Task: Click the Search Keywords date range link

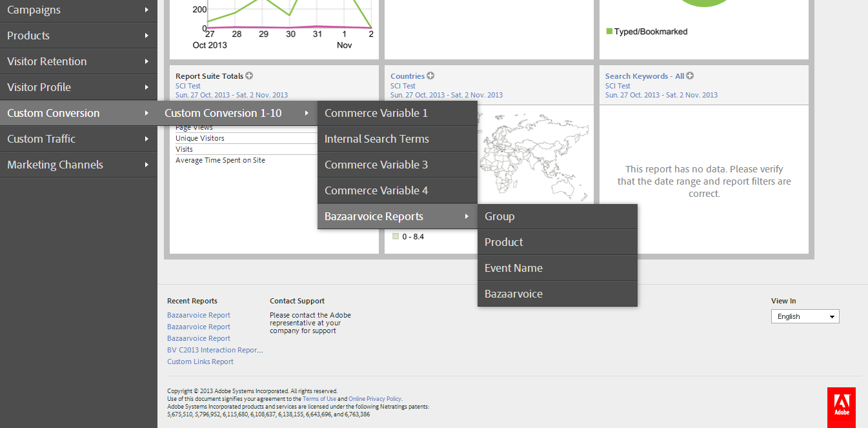Action: pos(661,95)
